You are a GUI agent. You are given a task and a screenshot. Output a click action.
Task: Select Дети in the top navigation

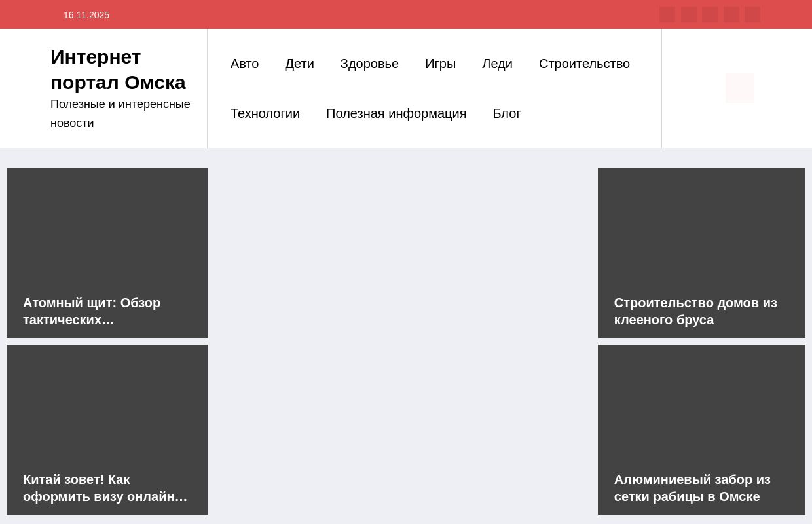coord(299,64)
